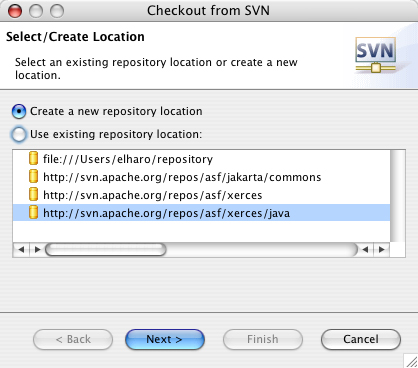
Task: Click the repository icon beside file:///Users/elharo/repository
Action: 33,159
